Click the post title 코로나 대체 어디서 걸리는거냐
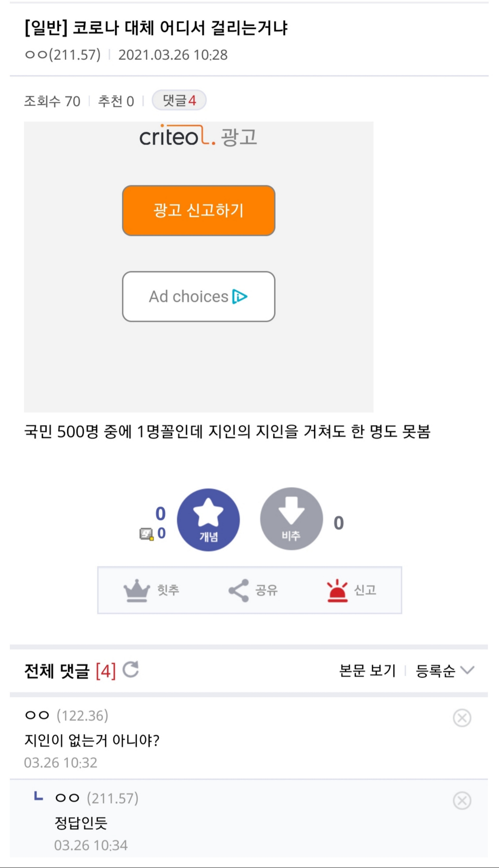Image resolution: width=499 pixels, height=868 pixels. click(156, 28)
